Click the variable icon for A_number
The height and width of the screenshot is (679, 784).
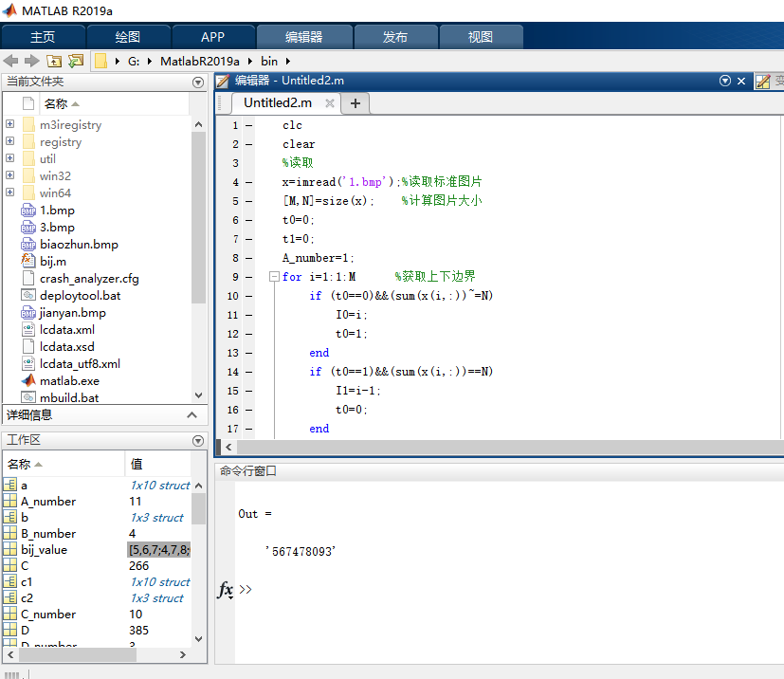(10, 501)
